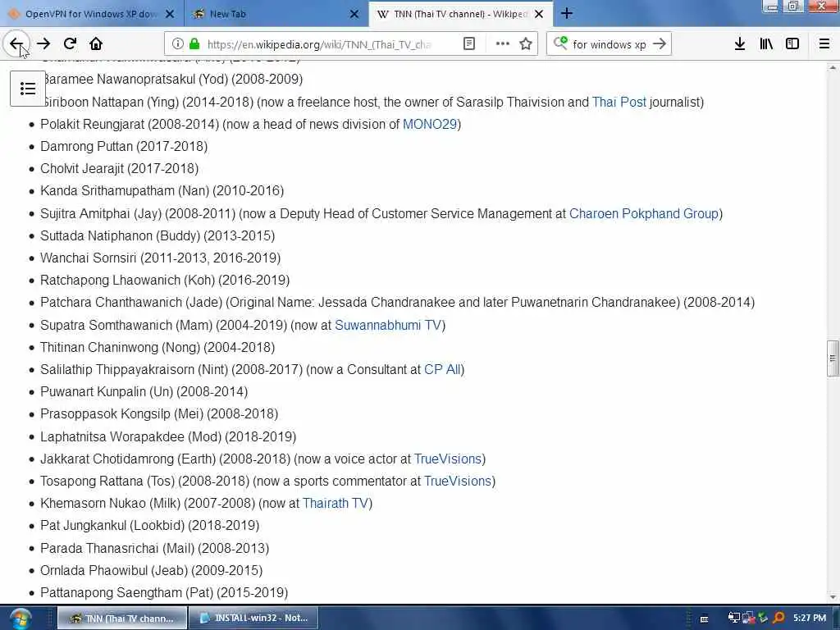Click 'Suttada Natiphanon (Buddy)' entry
The height and width of the screenshot is (630, 840).
point(157,235)
